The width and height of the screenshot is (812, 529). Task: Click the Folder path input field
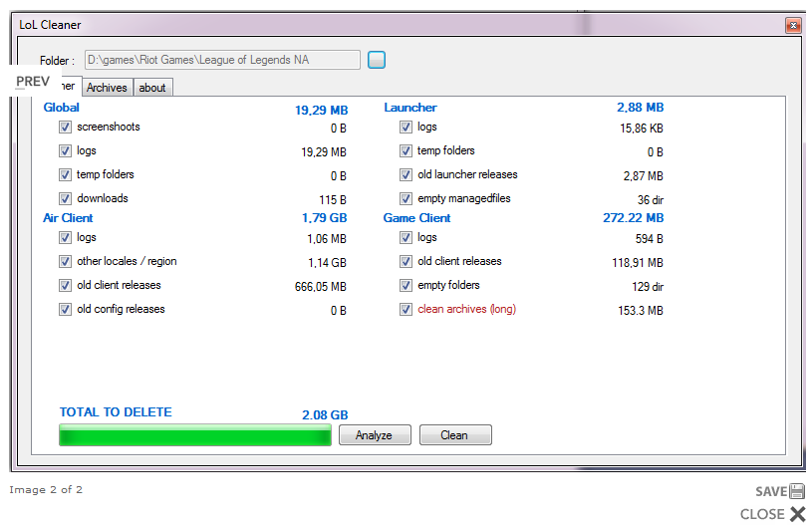click(x=222, y=60)
